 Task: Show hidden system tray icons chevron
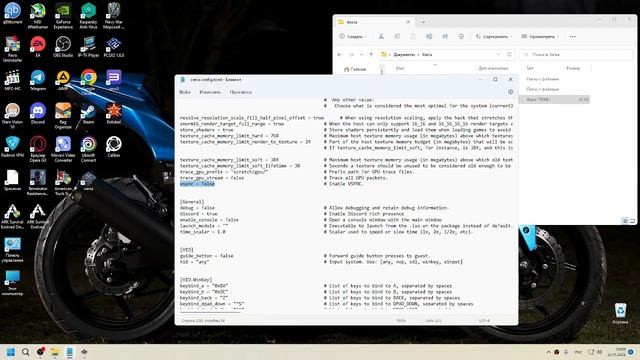(x=548, y=352)
